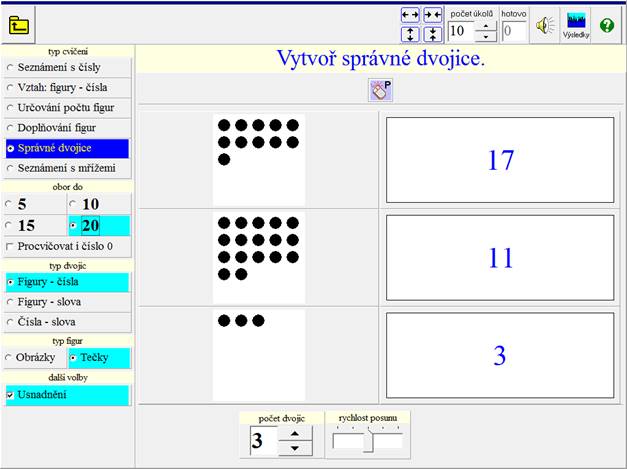Click the number card 3
Screen dimensions: 627x469
tap(500, 355)
